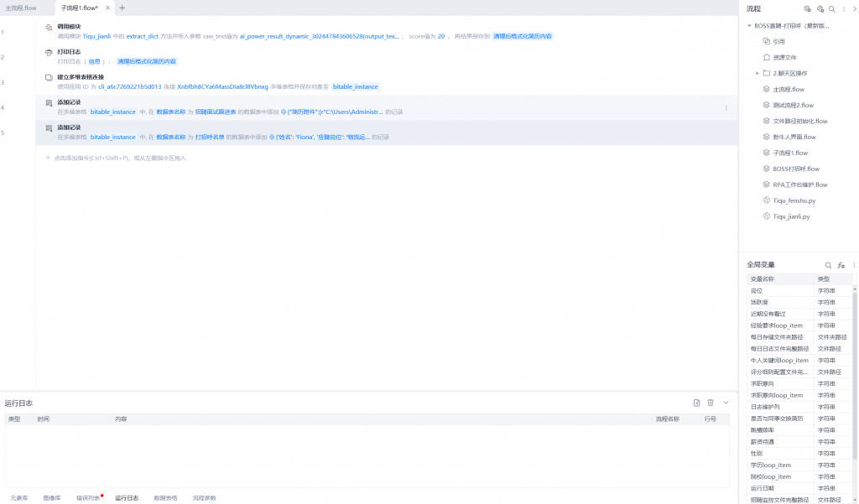Collapse the 运行日志 panel with the chevron
859x504 pixels.
[x=726, y=403]
